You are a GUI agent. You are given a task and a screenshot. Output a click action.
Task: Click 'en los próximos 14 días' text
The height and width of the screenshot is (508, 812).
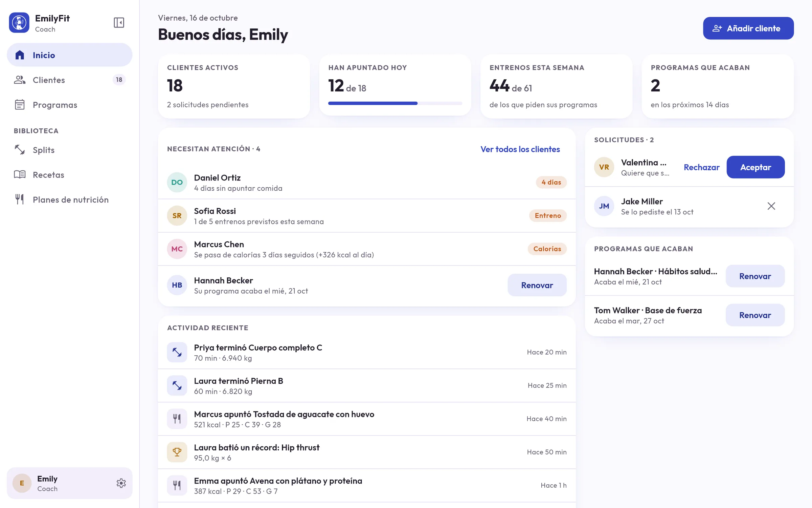pyautogui.click(x=690, y=105)
